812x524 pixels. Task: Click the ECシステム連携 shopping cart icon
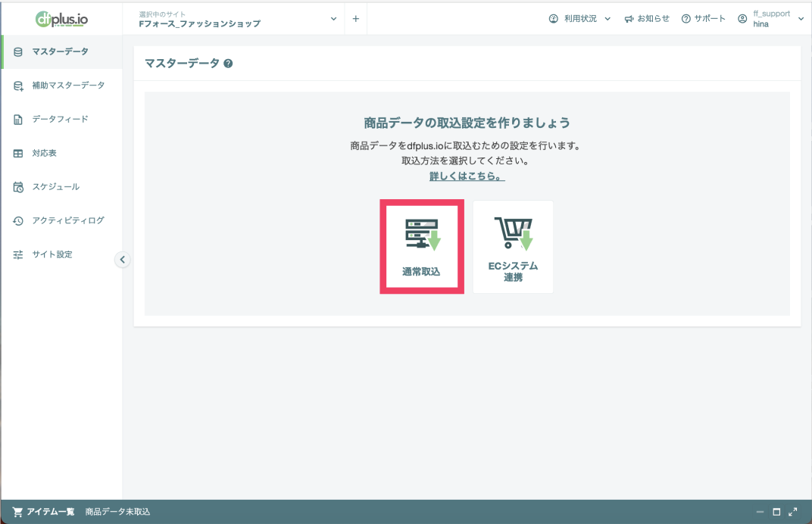514,233
